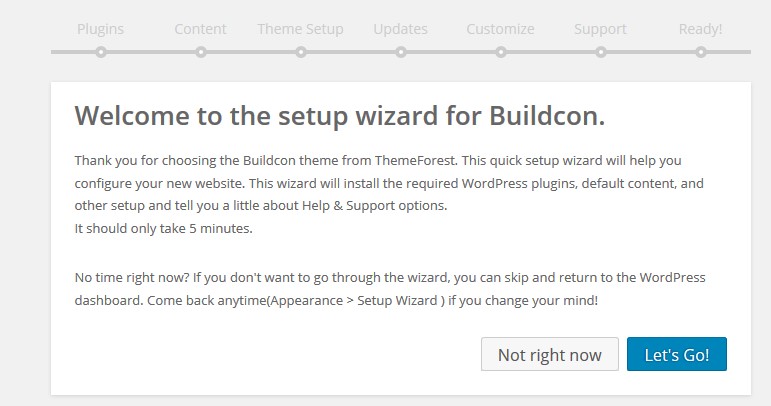Image resolution: width=771 pixels, height=406 pixels.
Task: Select the Customize step label
Action: [500, 29]
